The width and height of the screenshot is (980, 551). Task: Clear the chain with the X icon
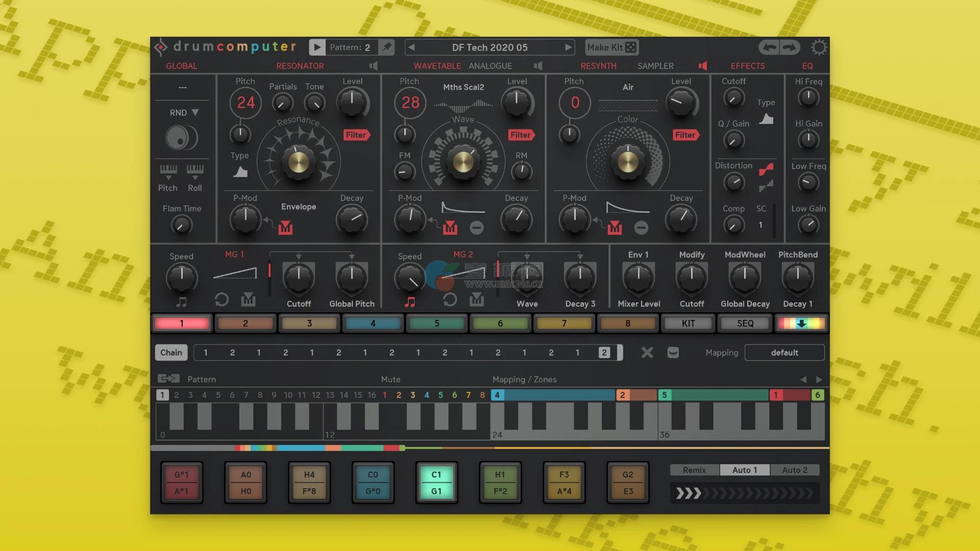(x=647, y=353)
